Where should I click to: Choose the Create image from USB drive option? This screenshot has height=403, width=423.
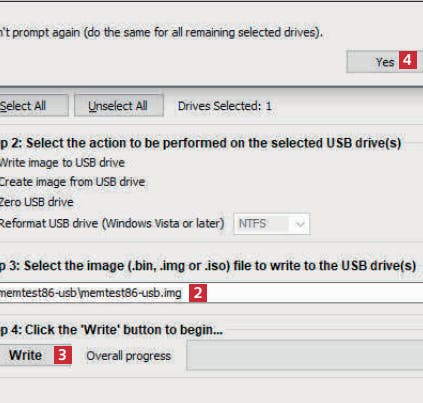(x=72, y=182)
